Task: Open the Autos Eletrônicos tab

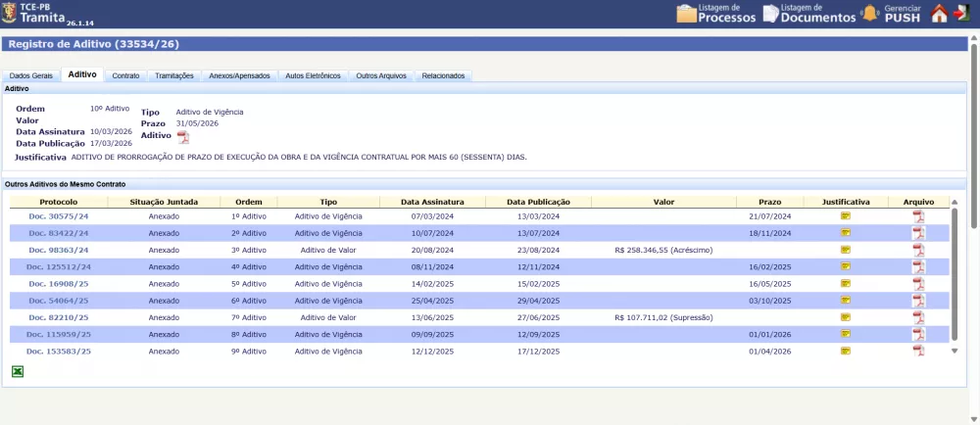Action: 313,75
